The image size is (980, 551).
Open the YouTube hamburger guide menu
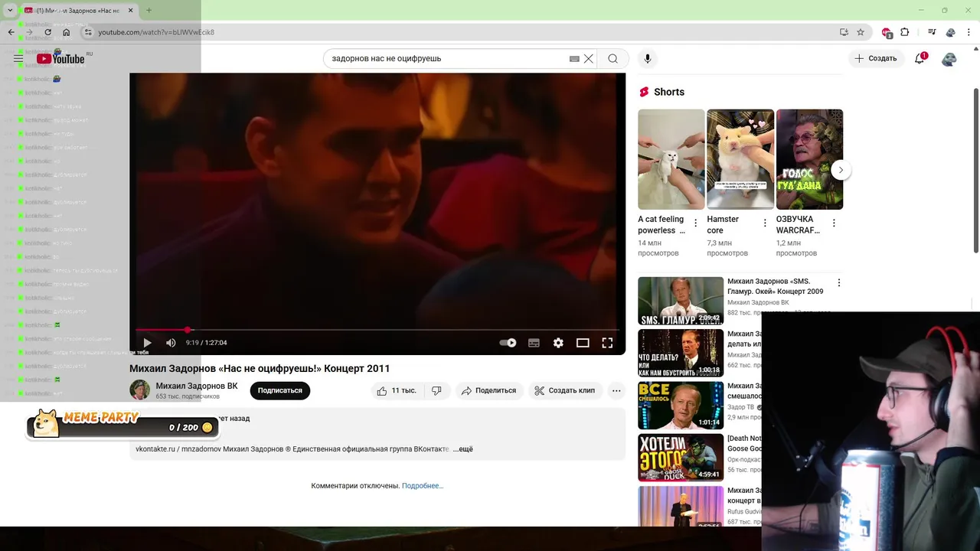(x=18, y=58)
